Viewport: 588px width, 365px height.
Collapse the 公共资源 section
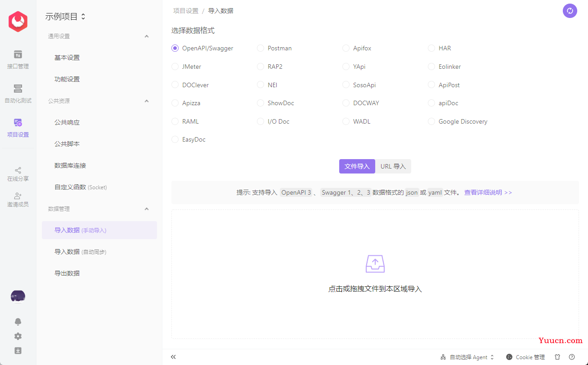click(x=146, y=101)
